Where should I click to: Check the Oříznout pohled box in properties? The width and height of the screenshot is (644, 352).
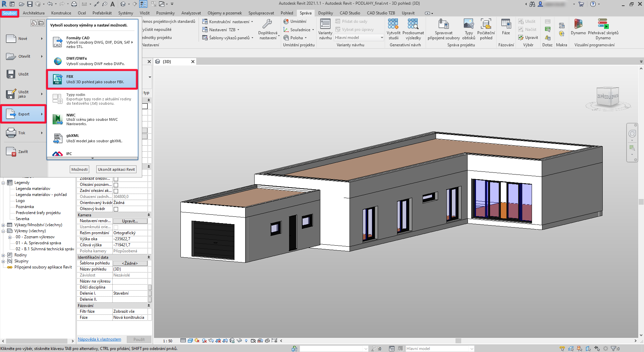(115, 172)
